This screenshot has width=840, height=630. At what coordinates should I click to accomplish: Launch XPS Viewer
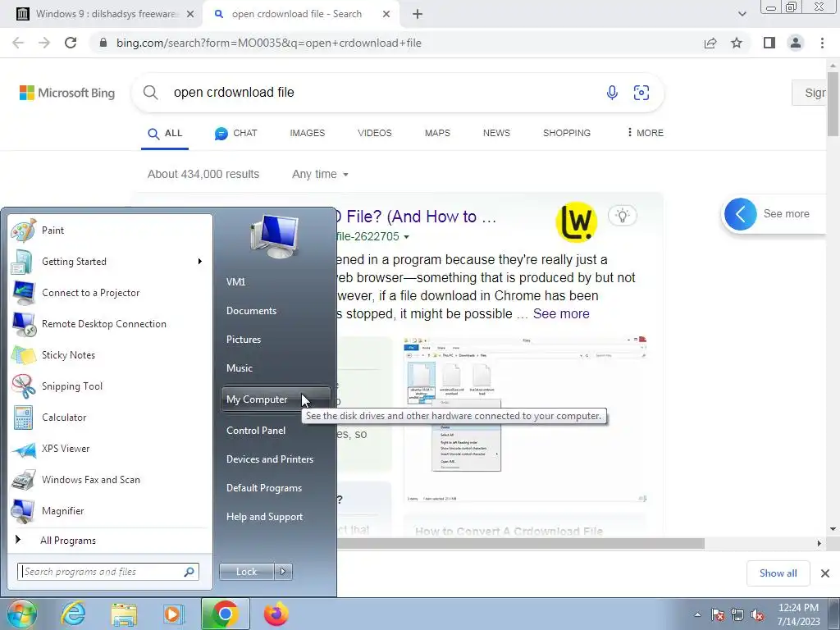[110, 449]
